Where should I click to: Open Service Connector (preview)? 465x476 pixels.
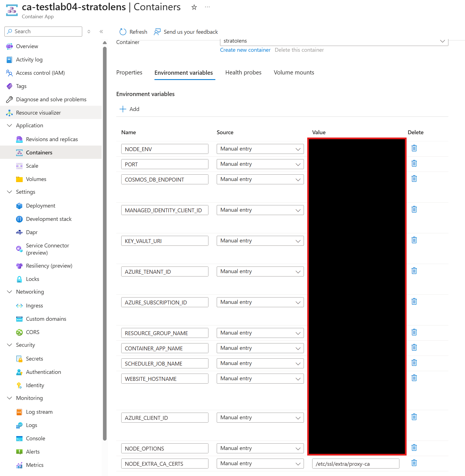(x=47, y=249)
